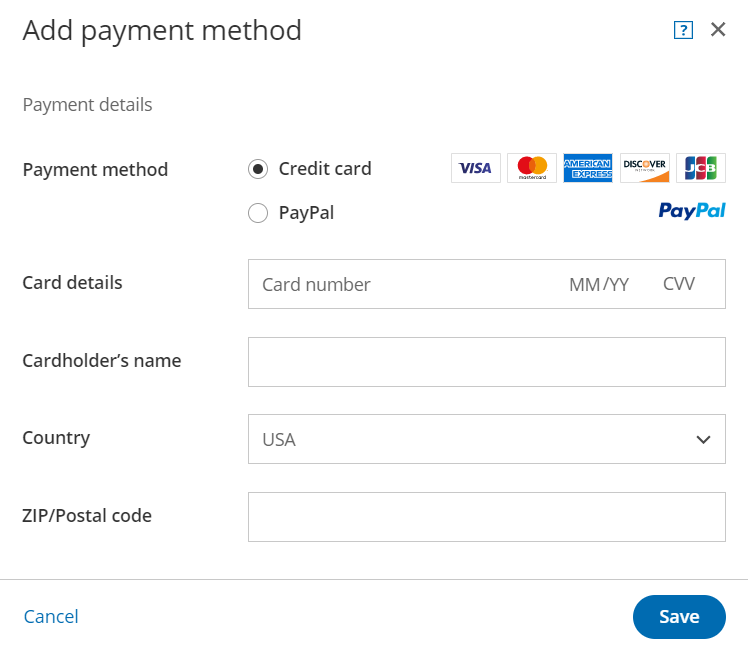Open the help question mark icon
The height and width of the screenshot is (649, 748).
(x=683, y=30)
